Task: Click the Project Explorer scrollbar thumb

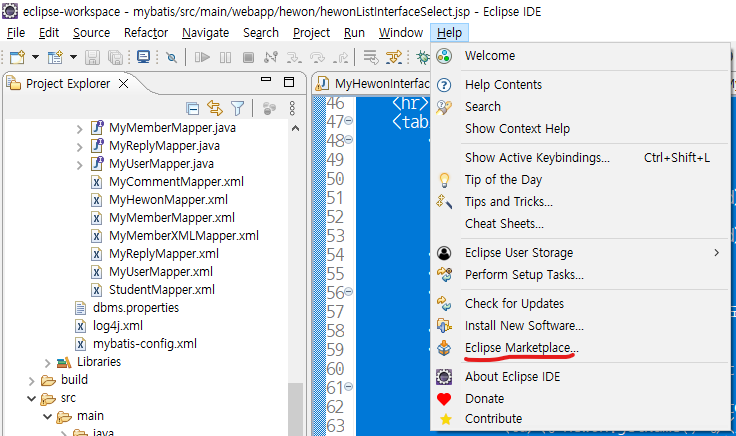Action: pos(295,409)
